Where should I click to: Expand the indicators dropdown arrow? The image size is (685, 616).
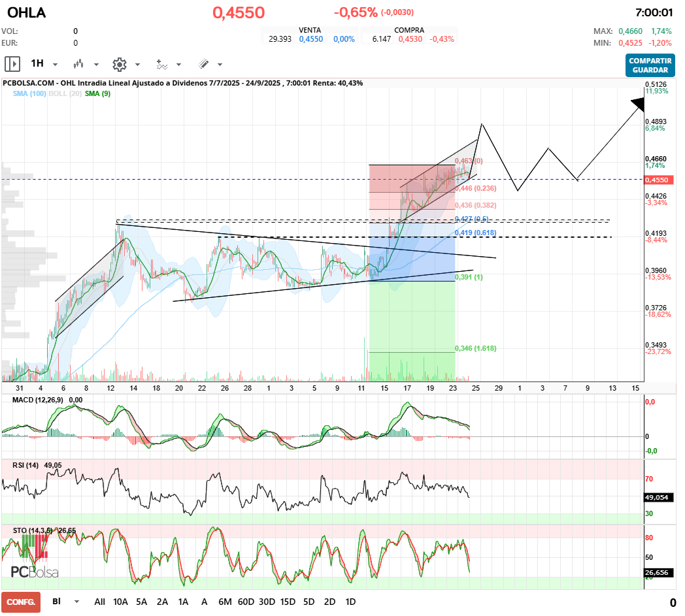(x=178, y=65)
